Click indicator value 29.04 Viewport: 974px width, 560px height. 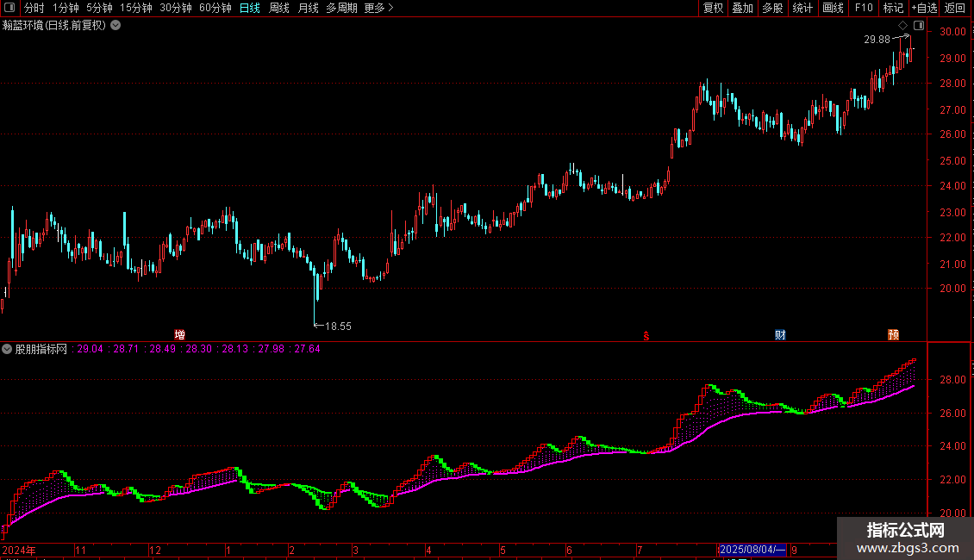pyautogui.click(x=90, y=349)
